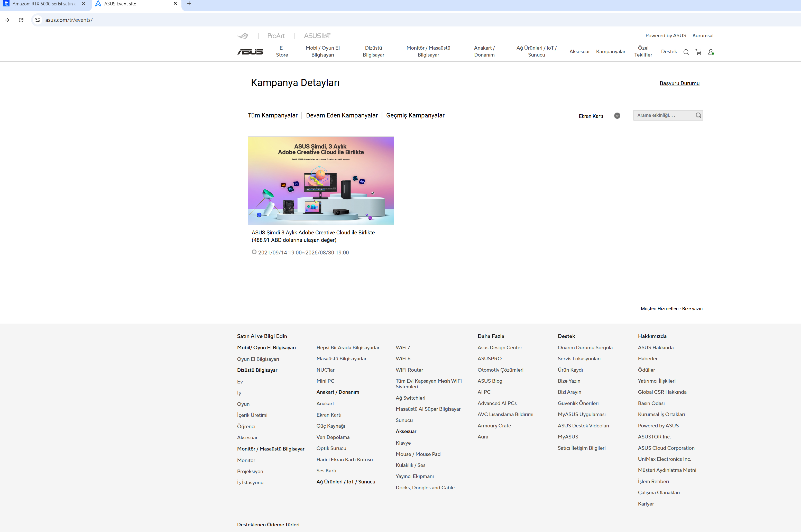Open the Docks, Dongles and Cable link
Image resolution: width=801 pixels, height=532 pixels.
click(x=425, y=488)
